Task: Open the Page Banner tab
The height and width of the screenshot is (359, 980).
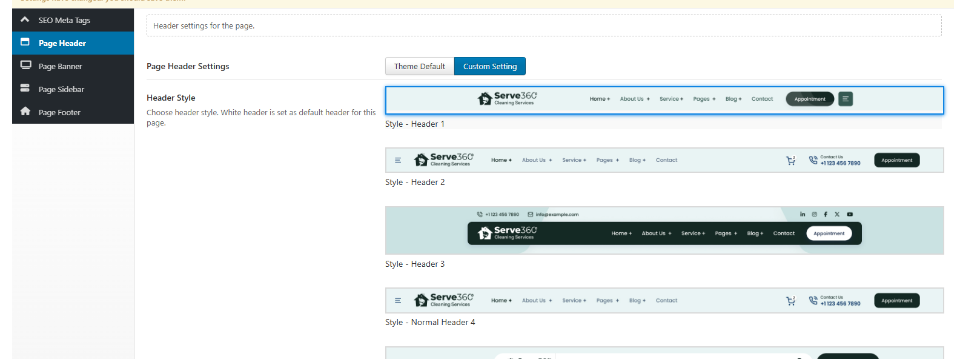Action: coord(60,66)
